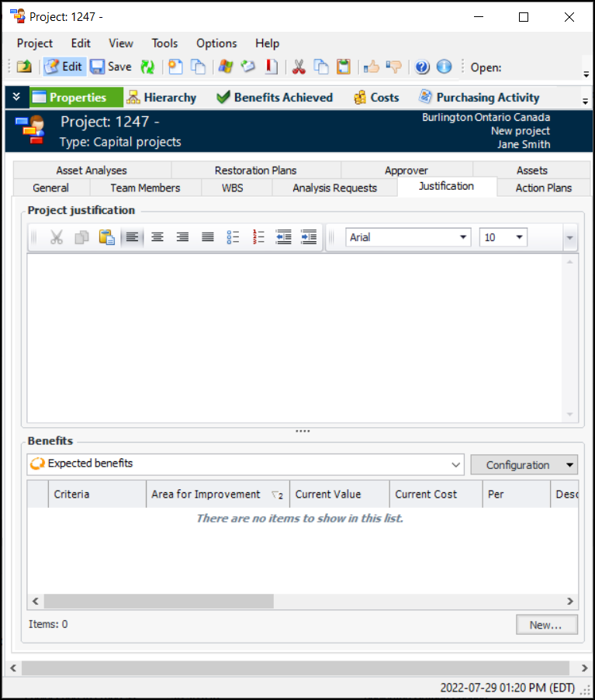This screenshot has width=595, height=700.
Task: Toggle center text alignment
Action: point(157,237)
